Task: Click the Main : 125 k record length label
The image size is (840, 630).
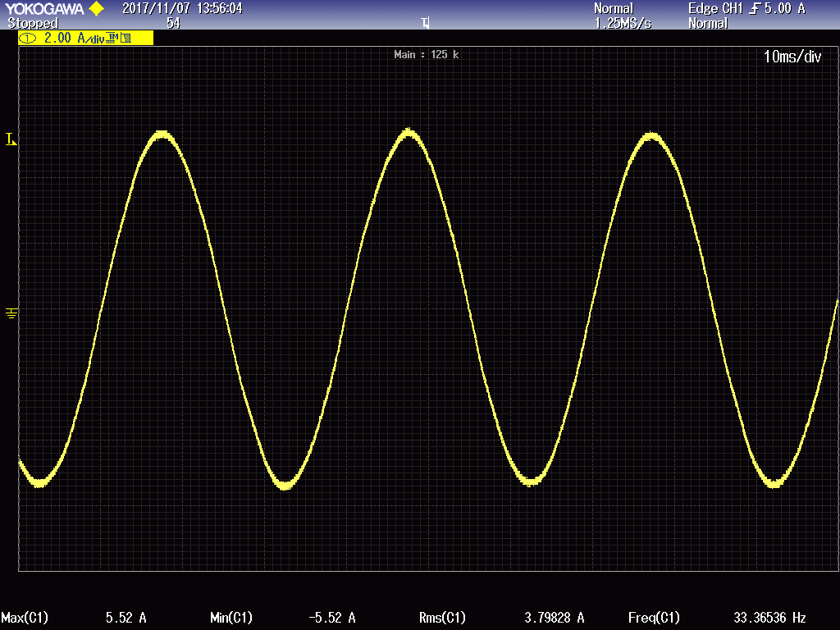Action: click(x=427, y=55)
